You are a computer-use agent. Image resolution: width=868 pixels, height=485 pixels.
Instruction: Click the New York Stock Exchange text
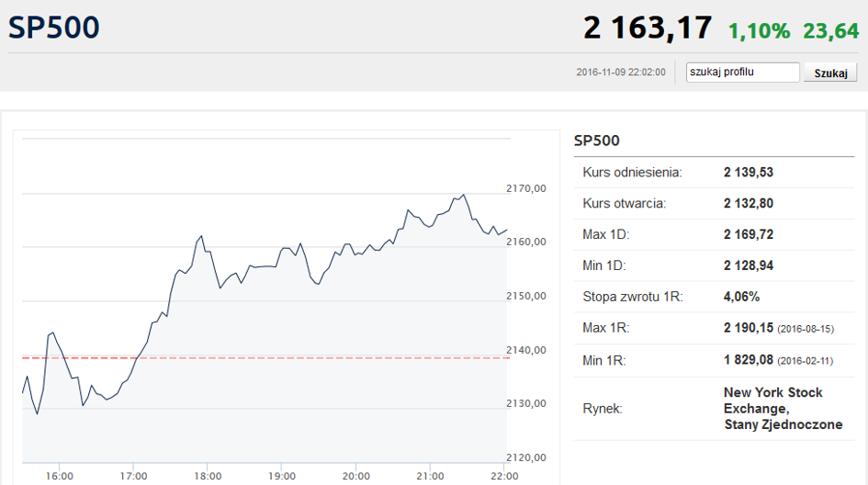click(773, 400)
